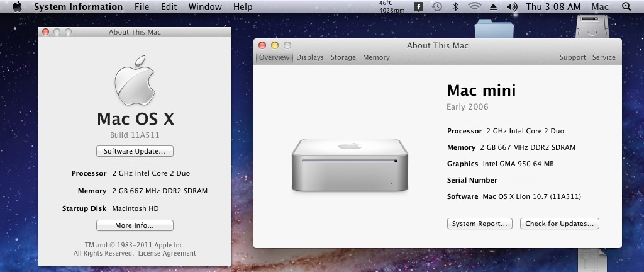
Task: Open the Window menu
Action: [205, 6]
